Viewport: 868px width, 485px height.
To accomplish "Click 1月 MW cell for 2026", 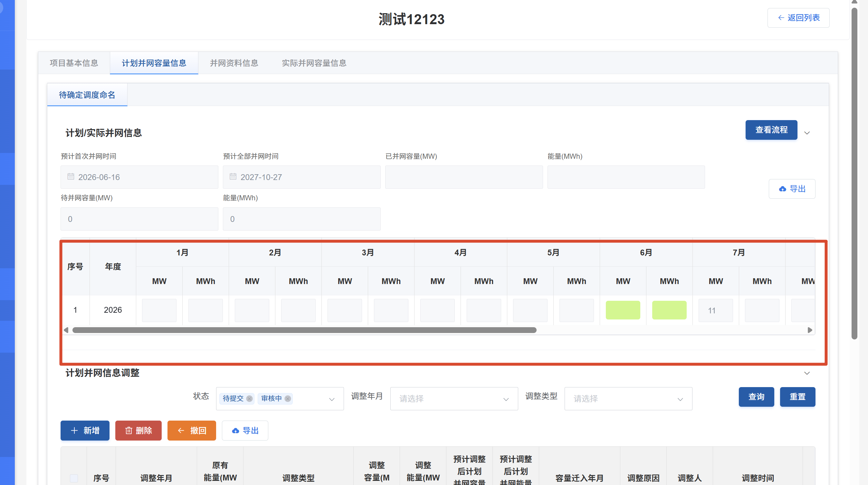I will 159,310.
